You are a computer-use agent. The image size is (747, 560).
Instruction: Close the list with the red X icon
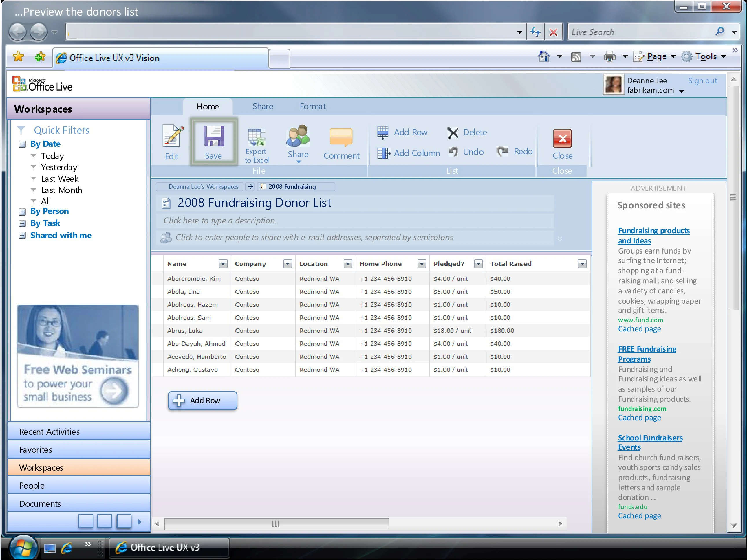tap(562, 138)
